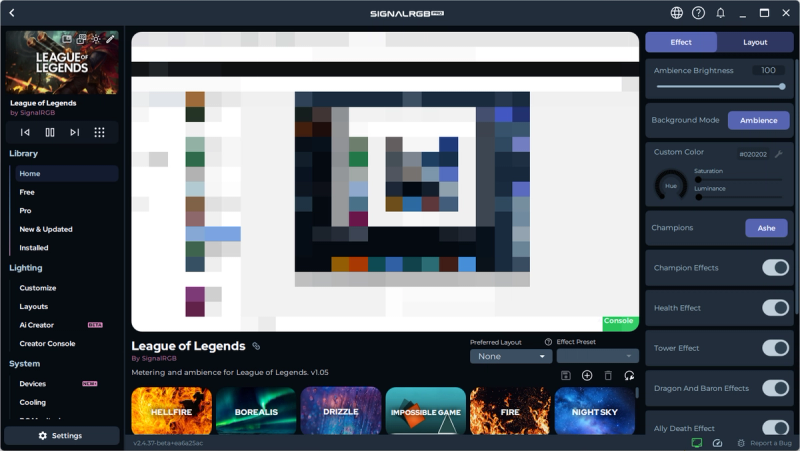Toggle the Dragon And Baron Effects switch

coord(775,388)
